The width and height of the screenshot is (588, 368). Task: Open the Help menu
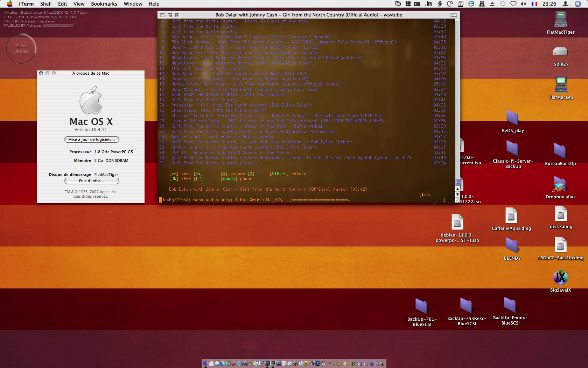tap(154, 4)
